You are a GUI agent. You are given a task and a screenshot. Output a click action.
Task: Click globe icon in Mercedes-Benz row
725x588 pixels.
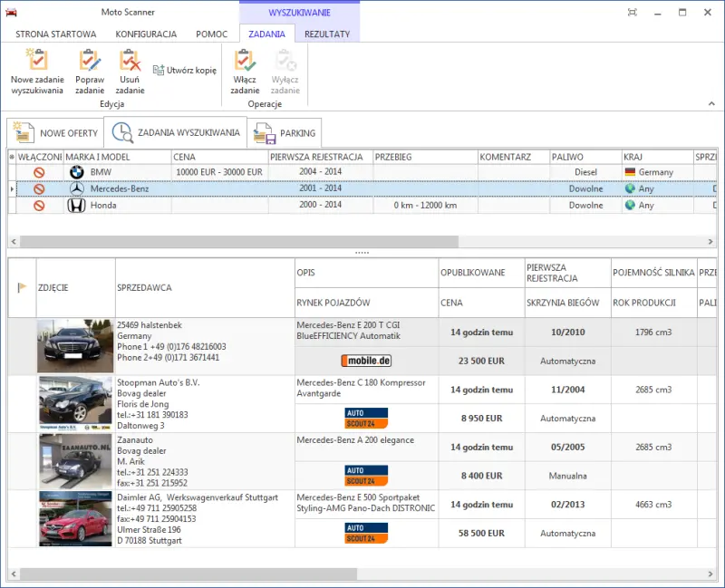[630, 188]
